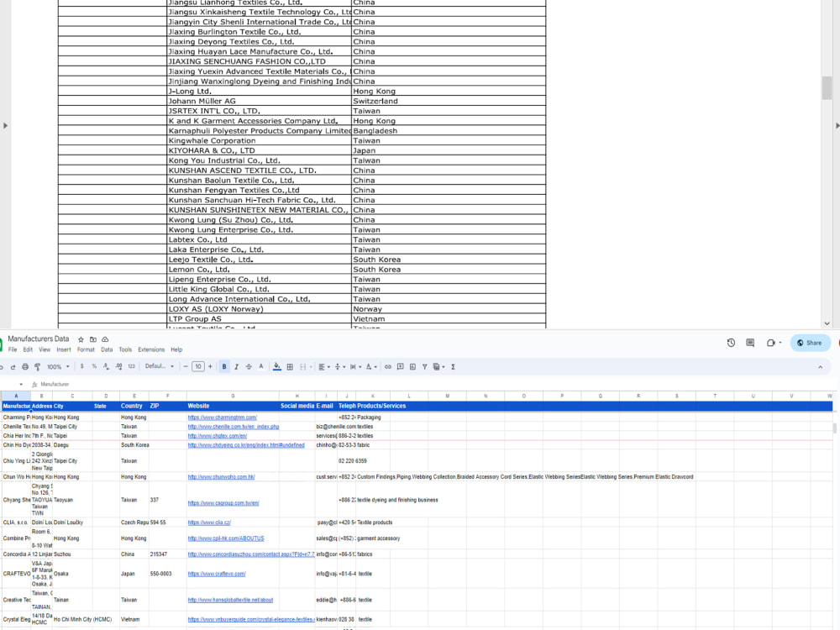Collapse the toolbar with up chevron

(820, 367)
